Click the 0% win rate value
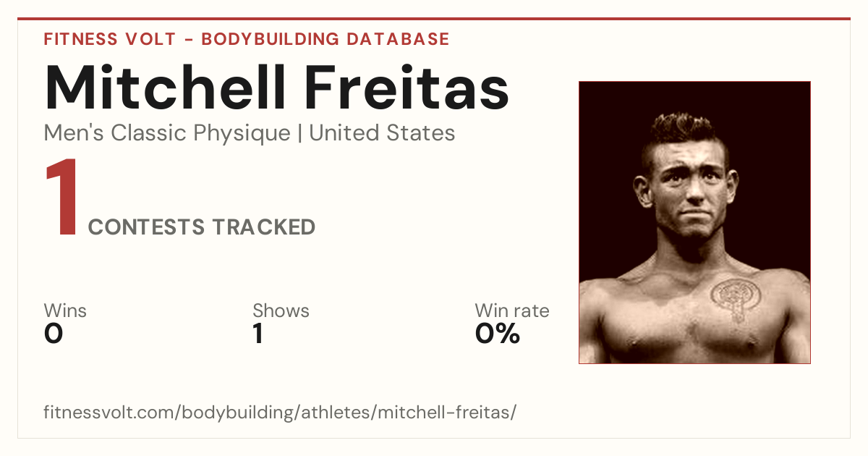This screenshot has width=868, height=456. tap(498, 334)
